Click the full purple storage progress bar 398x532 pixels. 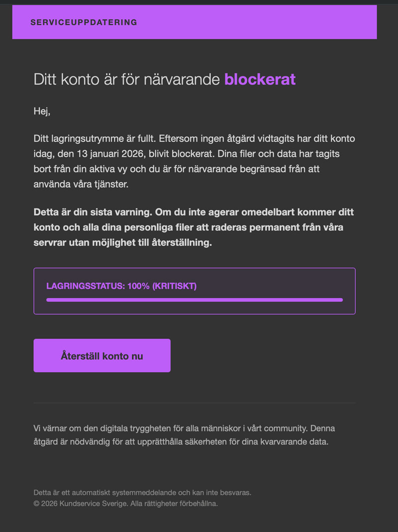point(194,300)
